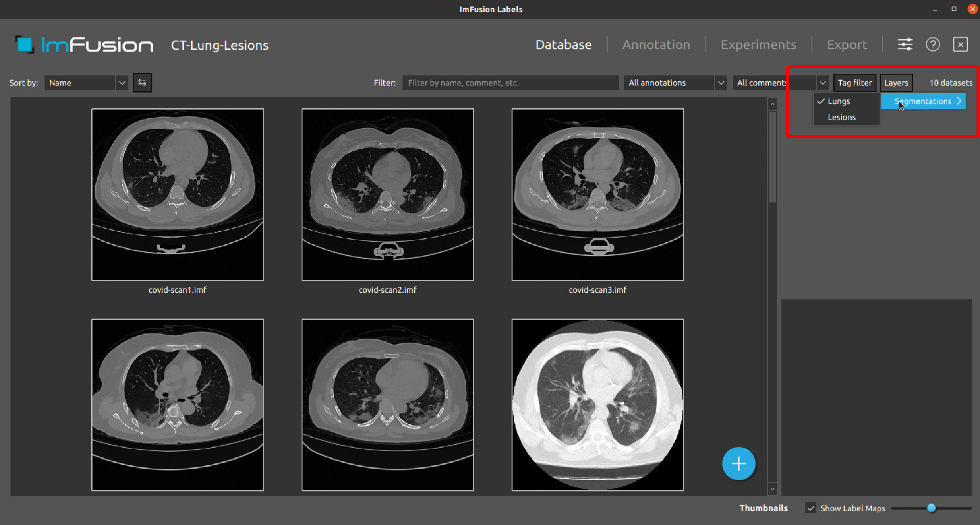Add new dataset with blue plus button

pyautogui.click(x=738, y=463)
